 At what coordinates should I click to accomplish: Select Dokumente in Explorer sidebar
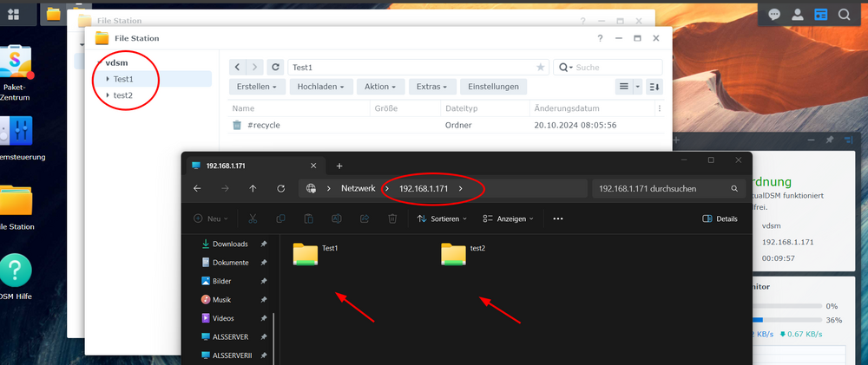231,263
